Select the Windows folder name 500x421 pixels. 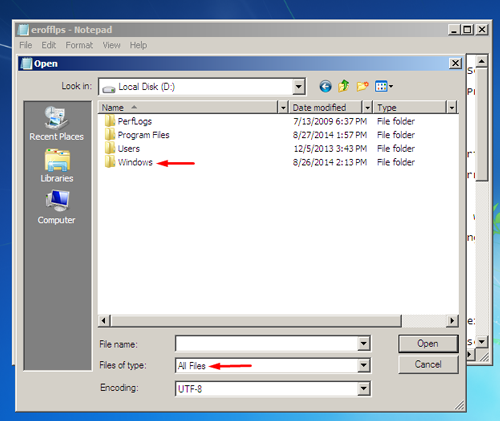(x=135, y=162)
